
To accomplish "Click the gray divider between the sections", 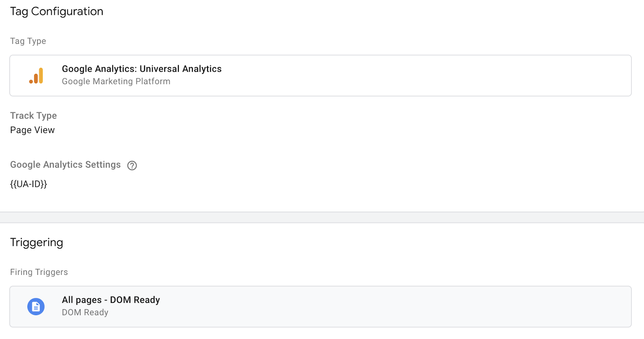I will coord(322,217).
